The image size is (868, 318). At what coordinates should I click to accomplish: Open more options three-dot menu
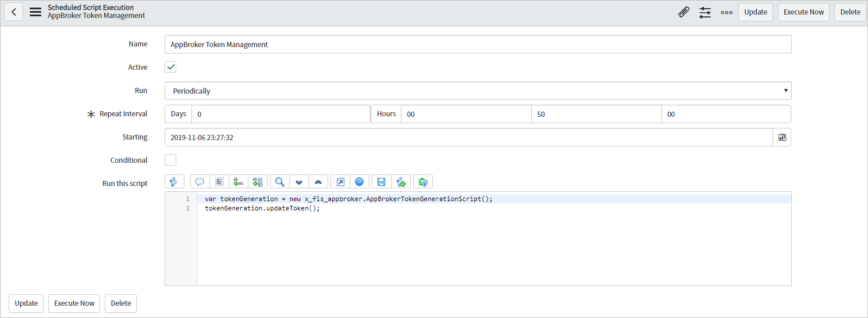[x=727, y=12]
